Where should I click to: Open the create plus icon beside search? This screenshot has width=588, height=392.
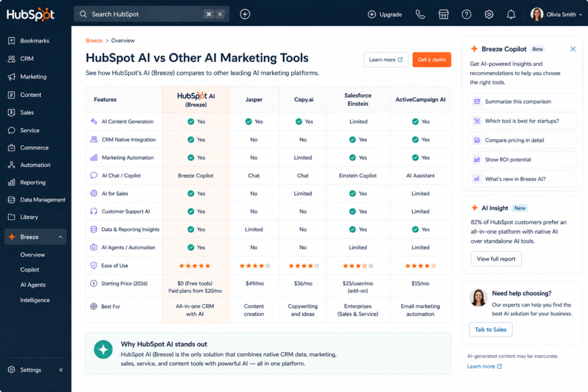pos(245,14)
